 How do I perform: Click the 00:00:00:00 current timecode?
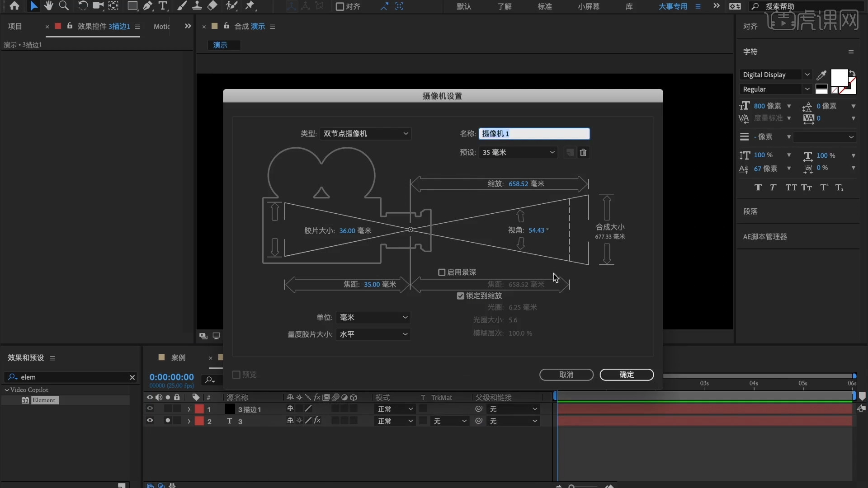171,377
